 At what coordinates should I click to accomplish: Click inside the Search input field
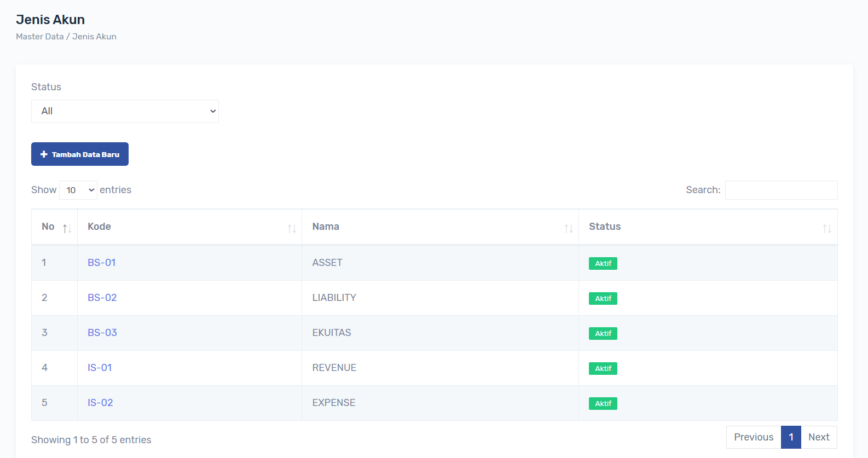click(781, 190)
